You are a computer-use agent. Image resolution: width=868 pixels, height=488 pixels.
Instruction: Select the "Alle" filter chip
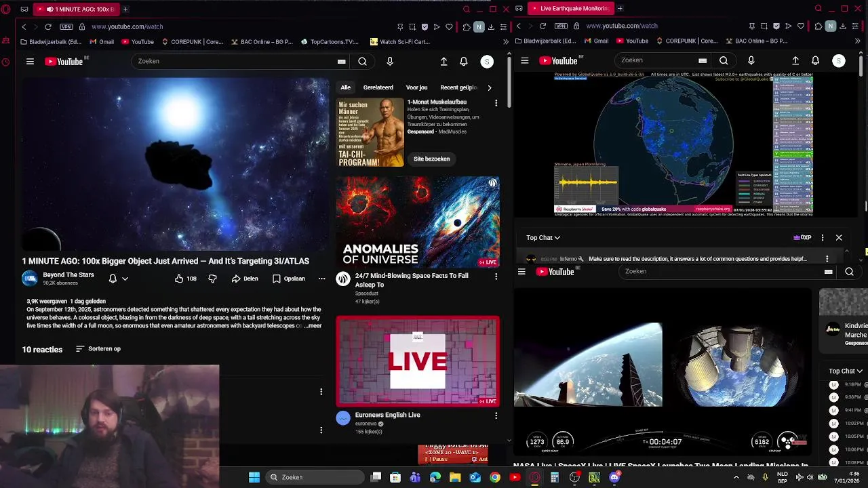tap(346, 87)
